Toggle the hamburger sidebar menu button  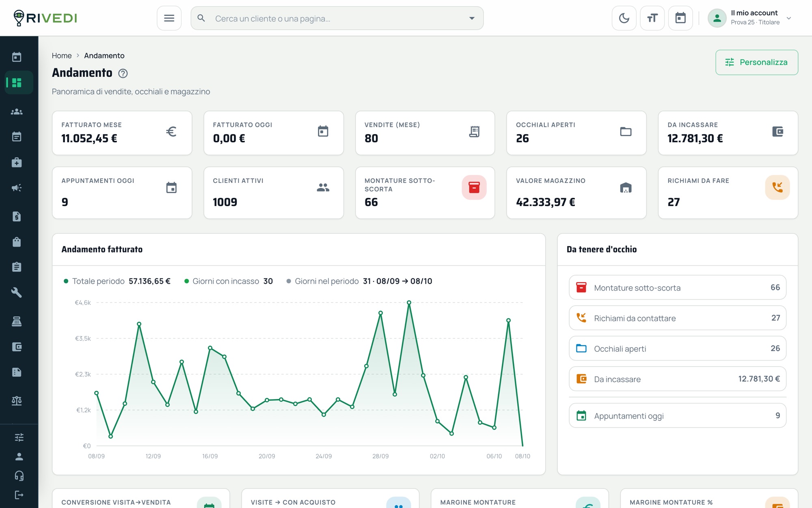[x=169, y=18]
